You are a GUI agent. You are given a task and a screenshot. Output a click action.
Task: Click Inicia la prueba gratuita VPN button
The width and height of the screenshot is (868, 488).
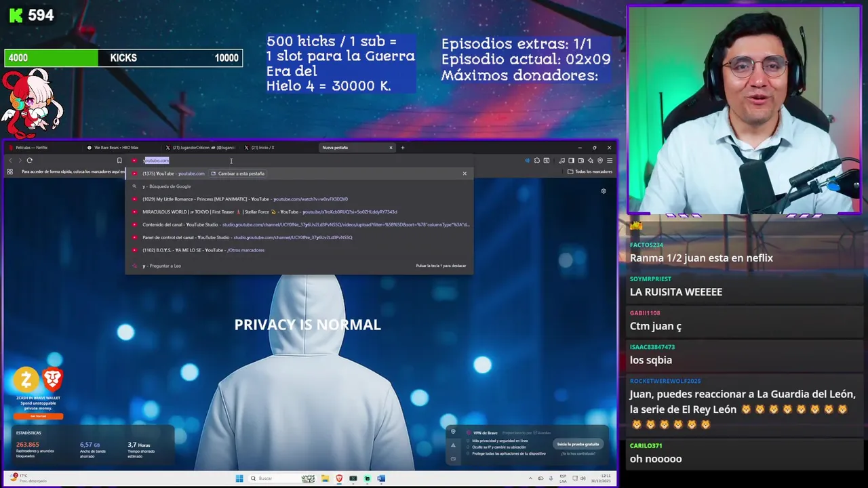pos(578,444)
